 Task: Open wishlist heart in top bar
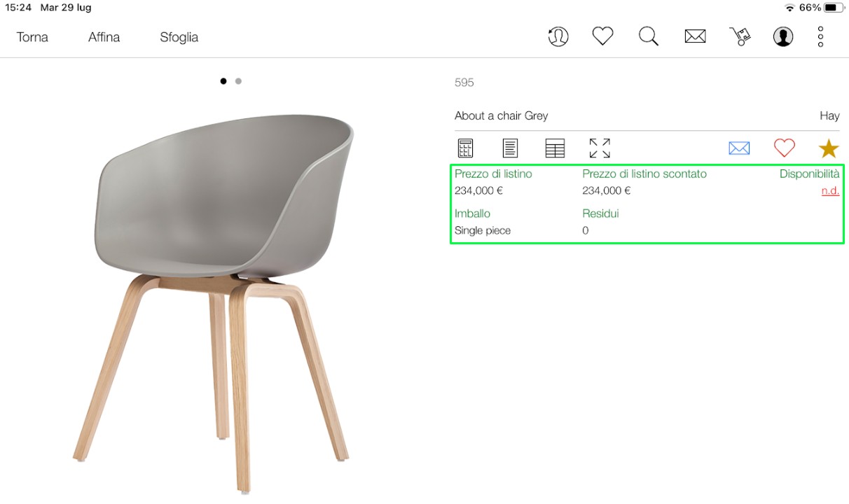coord(602,36)
